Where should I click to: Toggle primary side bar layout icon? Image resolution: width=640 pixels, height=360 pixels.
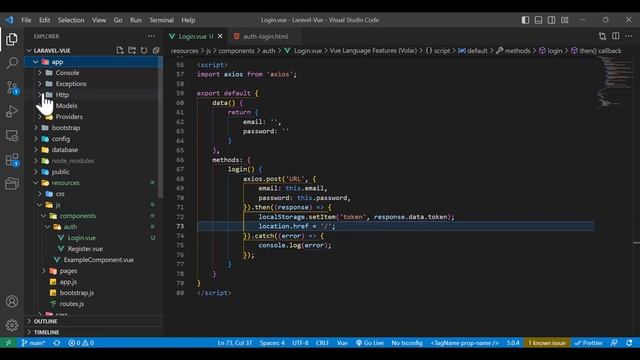coord(525,20)
